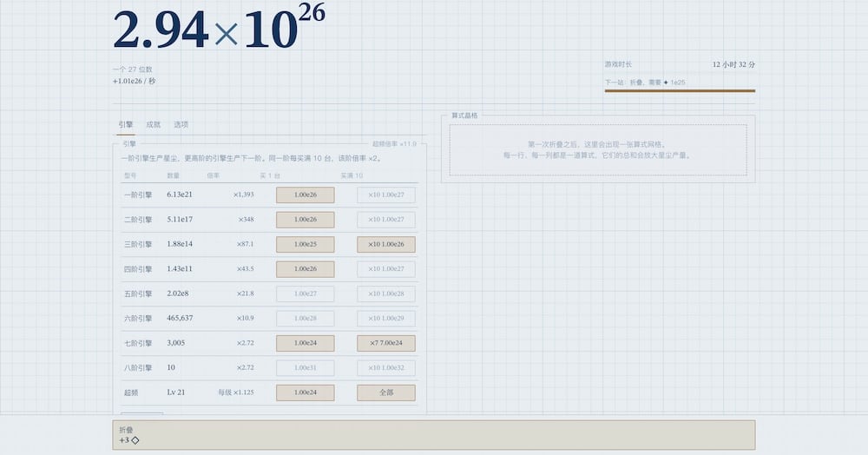Screen dimensions: 868x455
Task: Click the 算式晶格 dashed placeholder box
Action: [x=598, y=150]
